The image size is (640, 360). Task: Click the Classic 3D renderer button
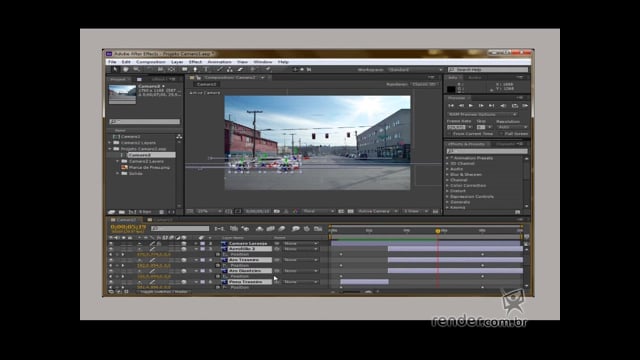click(x=424, y=84)
